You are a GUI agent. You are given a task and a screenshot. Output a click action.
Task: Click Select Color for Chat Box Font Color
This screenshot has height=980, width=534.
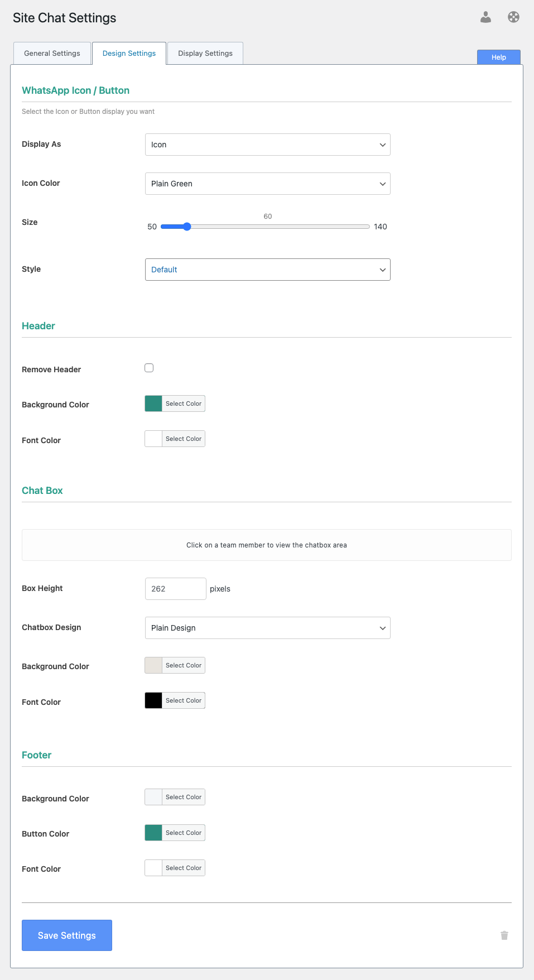(x=184, y=700)
